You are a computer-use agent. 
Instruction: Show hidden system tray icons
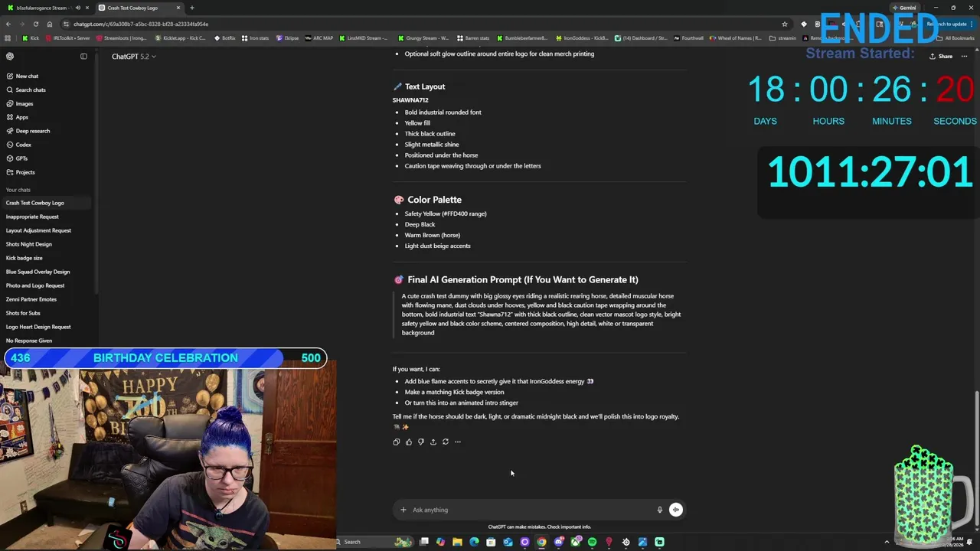coord(887,542)
